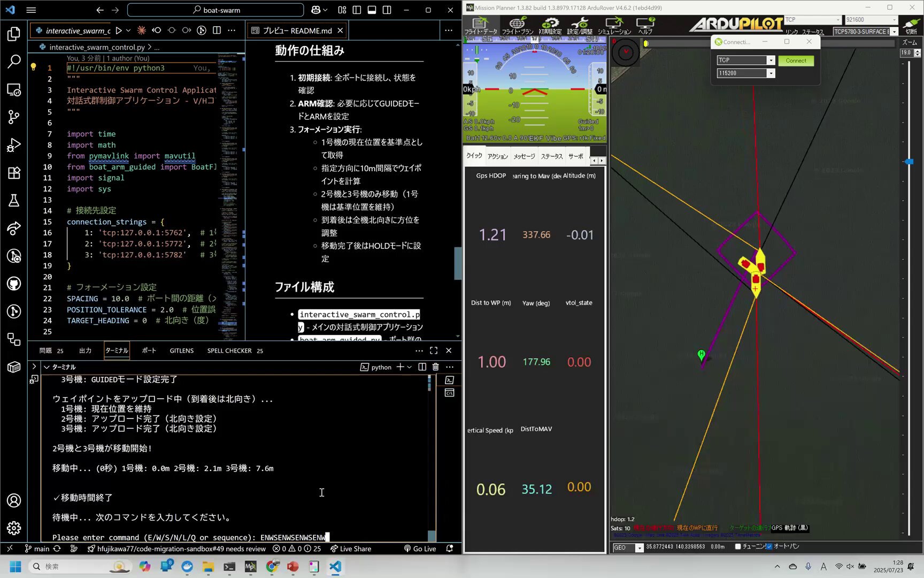Kill the terminal with trash icon

coord(436,367)
